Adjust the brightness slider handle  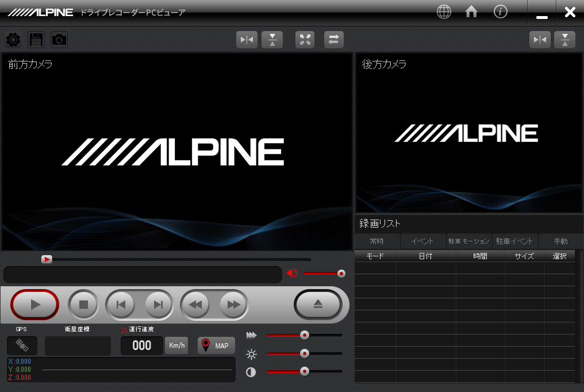305,353
